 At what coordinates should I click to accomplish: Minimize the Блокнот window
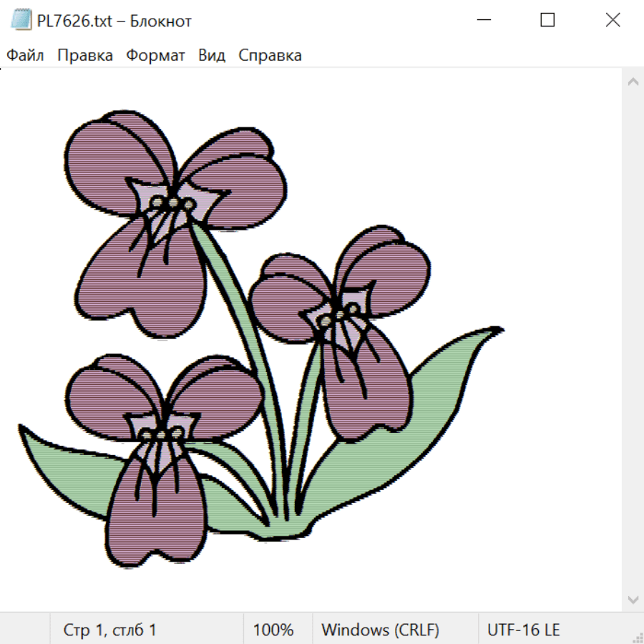point(482,21)
